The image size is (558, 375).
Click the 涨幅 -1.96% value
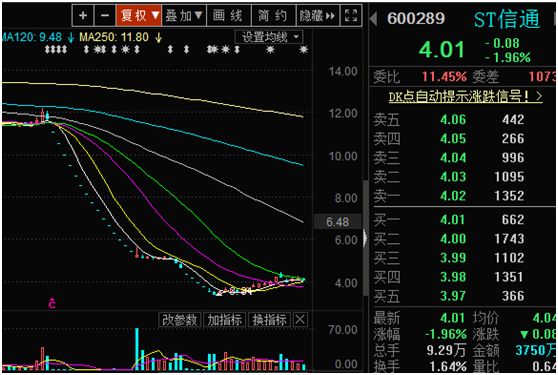pos(446,334)
